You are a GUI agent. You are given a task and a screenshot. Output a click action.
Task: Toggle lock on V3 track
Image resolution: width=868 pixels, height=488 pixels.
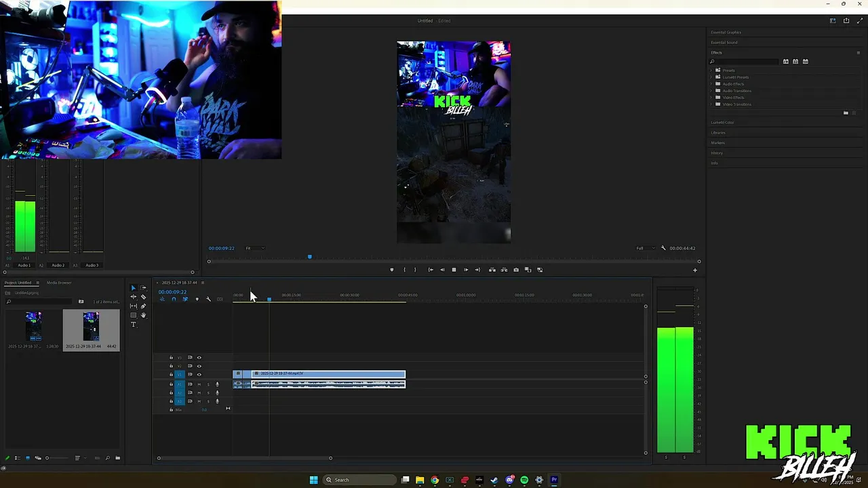171,357
